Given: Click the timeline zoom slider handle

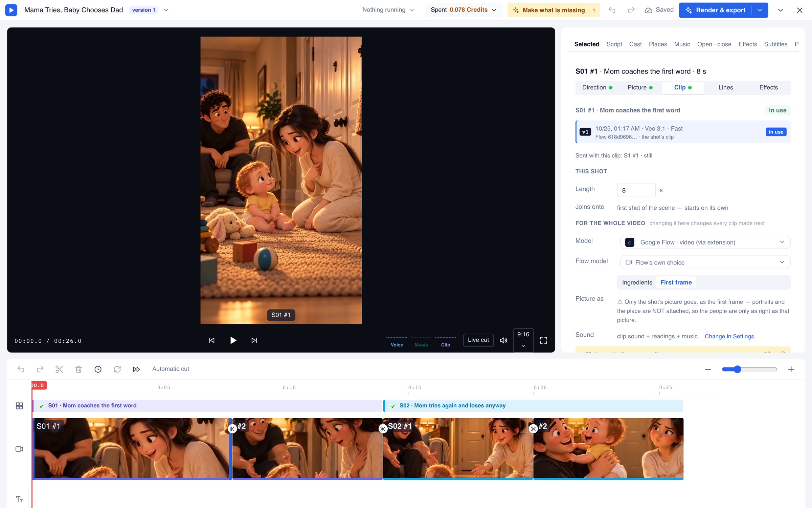Looking at the screenshot, I should pyautogui.click(x=737, y=369).
